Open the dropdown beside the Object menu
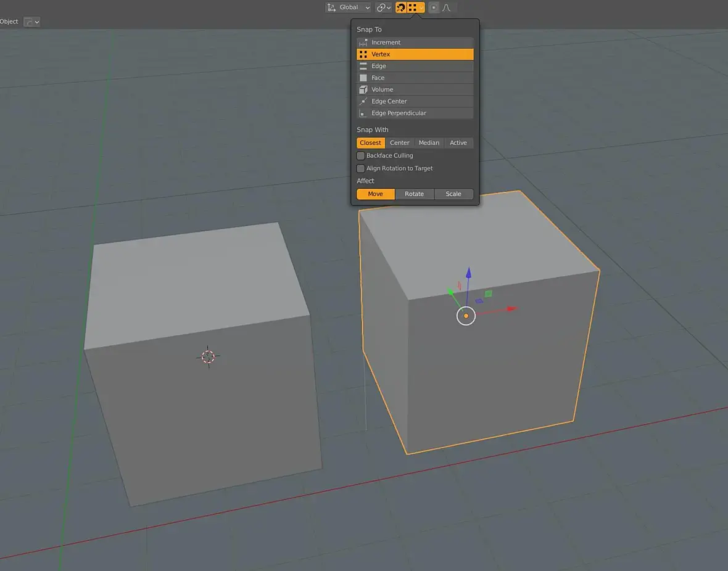 [31, 22]
